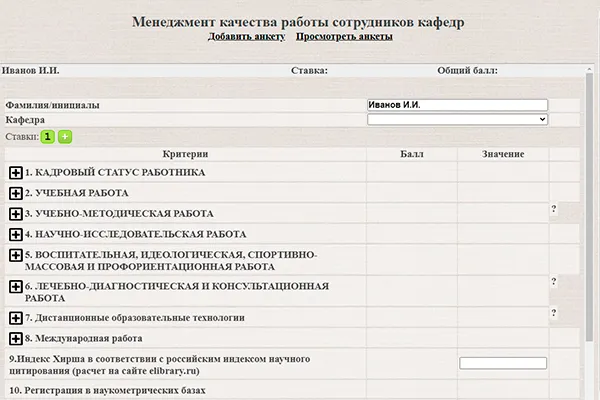Open the Кафедра dropdown list
This screenshot has width=600, height=400.
[458, 120]
